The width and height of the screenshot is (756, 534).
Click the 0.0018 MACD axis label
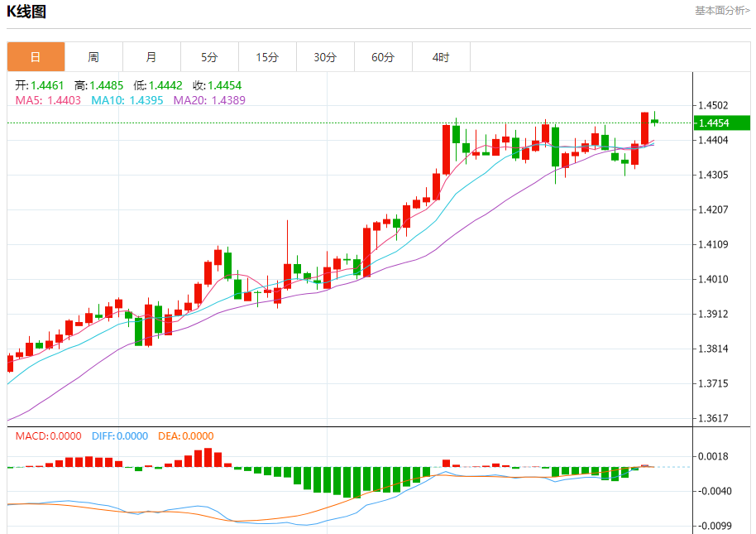coord(714,456)
